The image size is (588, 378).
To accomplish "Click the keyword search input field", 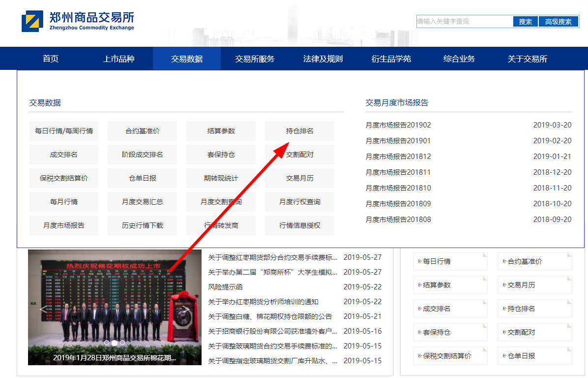I will point(465,21).
